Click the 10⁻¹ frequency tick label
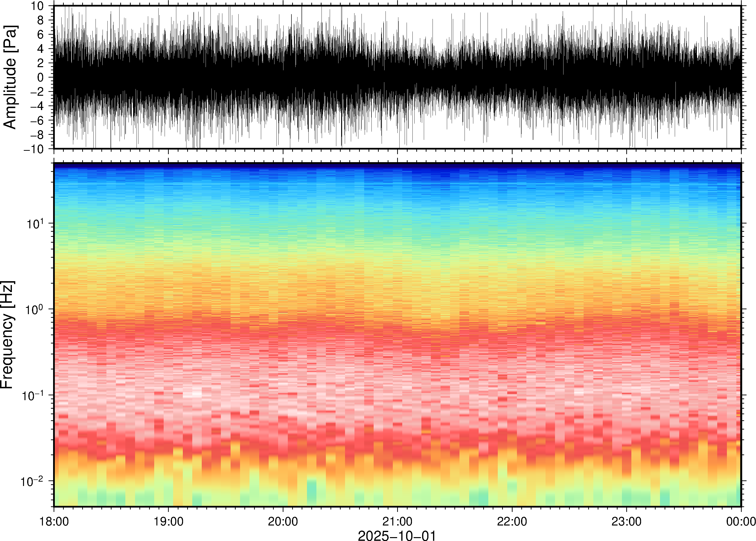 pyautogui.click(x=33, y=395)
